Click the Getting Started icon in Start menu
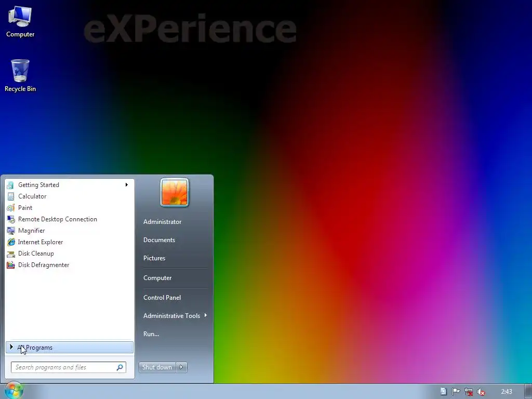Screen dimensions: 532x399 click(x=10, y=185)
